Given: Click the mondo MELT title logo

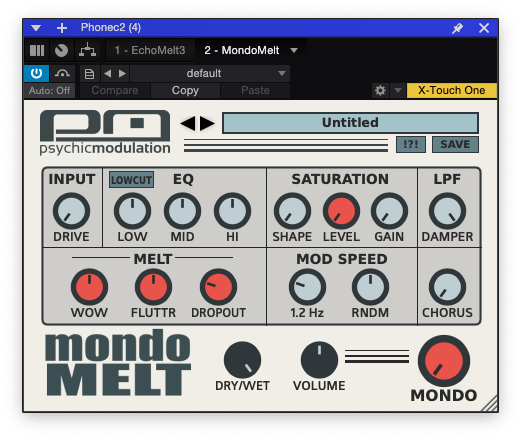Looking at the screenshot, I should 118,363.
